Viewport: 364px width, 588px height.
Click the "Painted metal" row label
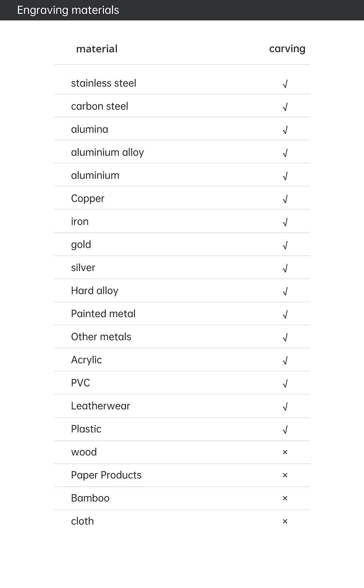[x=103, y=314]
